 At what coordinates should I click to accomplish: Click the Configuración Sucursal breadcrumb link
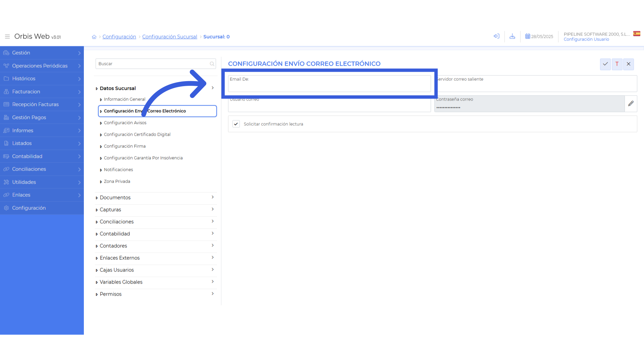(169, 37)
